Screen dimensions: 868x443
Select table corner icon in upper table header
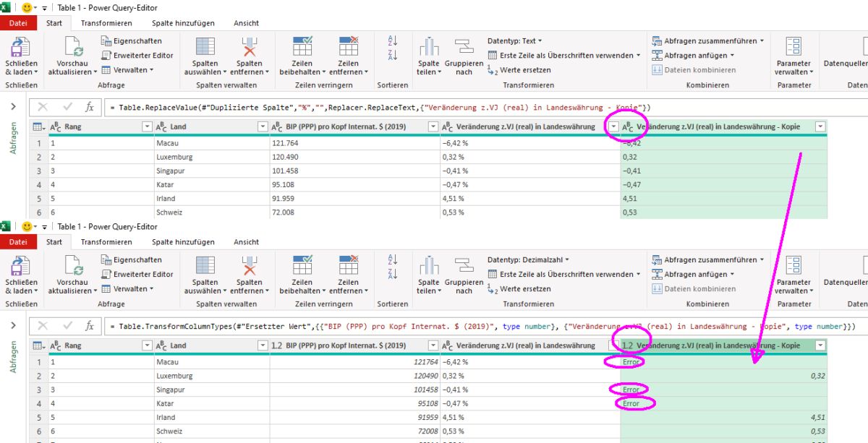coord(40,126)
